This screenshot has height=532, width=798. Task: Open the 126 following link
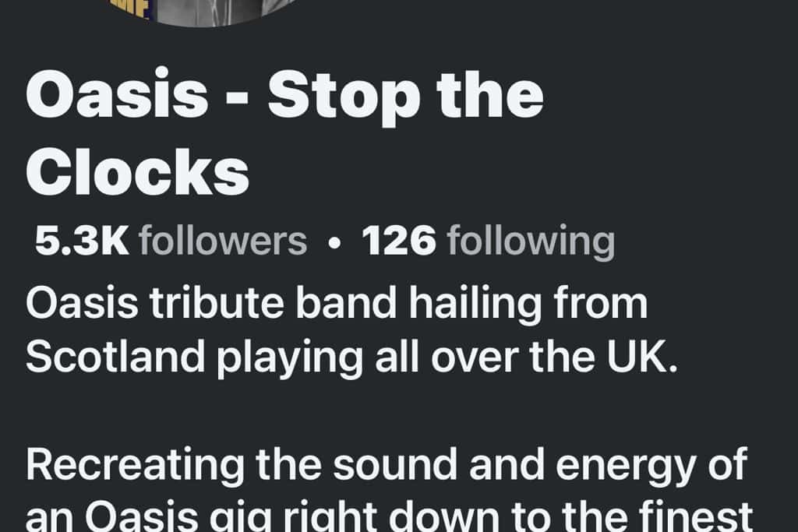[x=489, y=241]
